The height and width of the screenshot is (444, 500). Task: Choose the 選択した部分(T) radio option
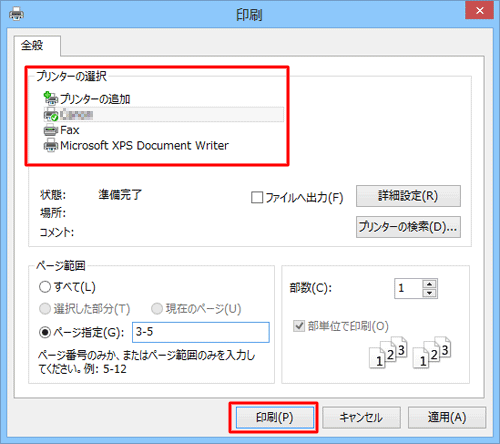tap(45, 309)
